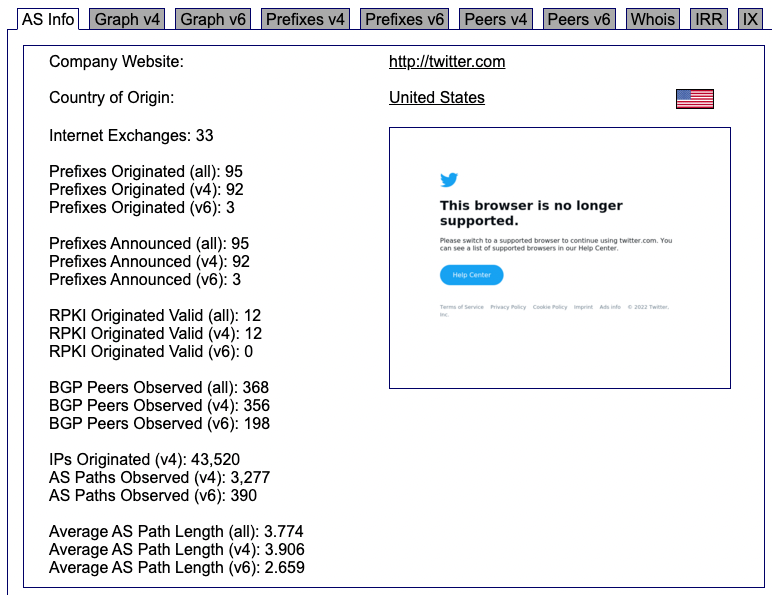772x595 pixels.
Task: Select RPKI Originated Valid (v4): 12 line
Action: pos(156,333)
